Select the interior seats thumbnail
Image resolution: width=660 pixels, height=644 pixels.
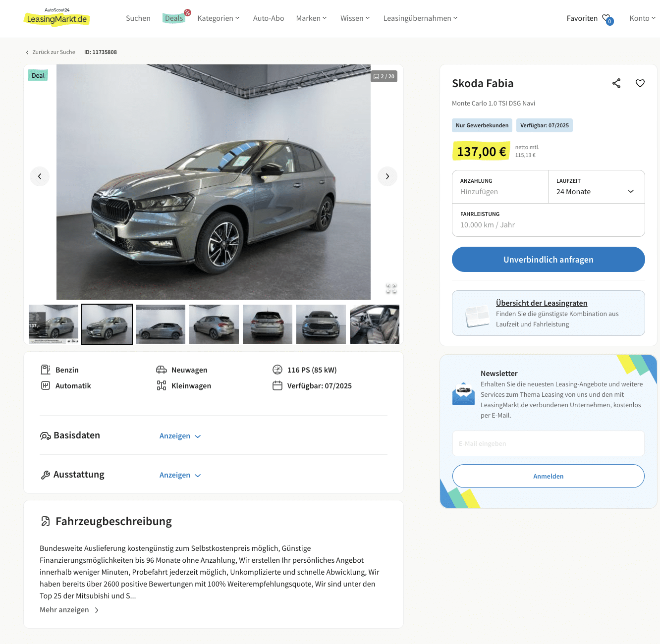coord(375,324)
